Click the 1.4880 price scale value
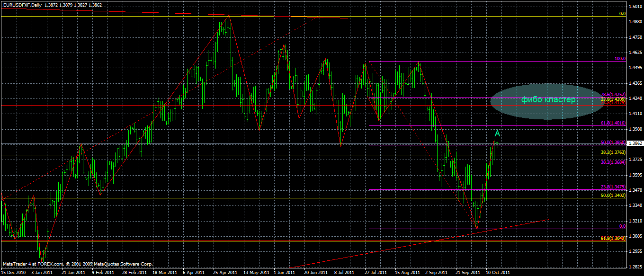Image resolution: width=644 pixels, height=276 pixels. 636,21
